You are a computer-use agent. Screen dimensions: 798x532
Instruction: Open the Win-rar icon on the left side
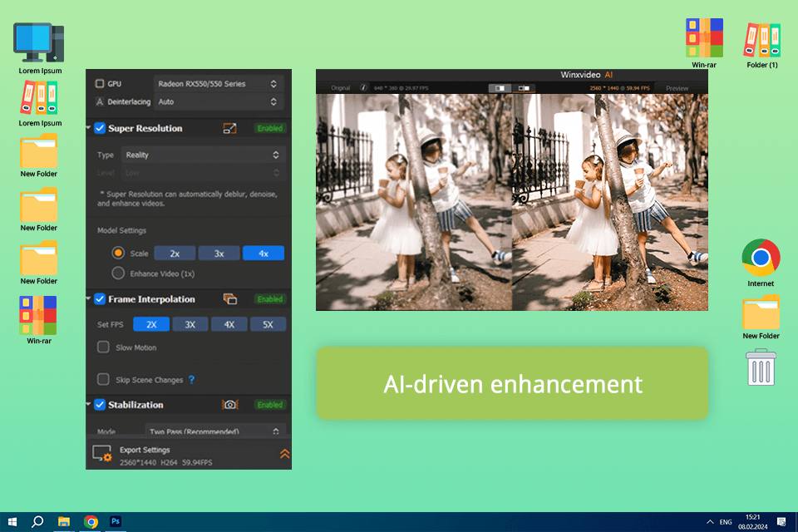pos(38,315)
